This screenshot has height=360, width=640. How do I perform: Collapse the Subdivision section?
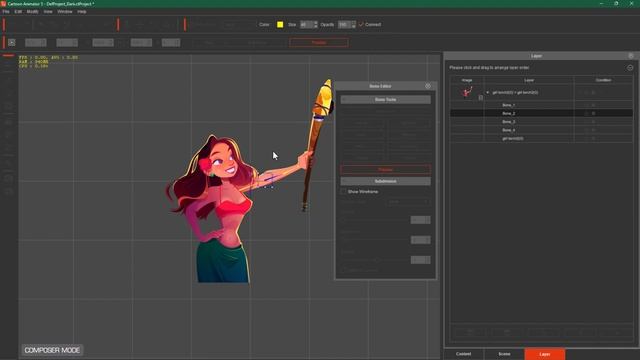[385, 181]
